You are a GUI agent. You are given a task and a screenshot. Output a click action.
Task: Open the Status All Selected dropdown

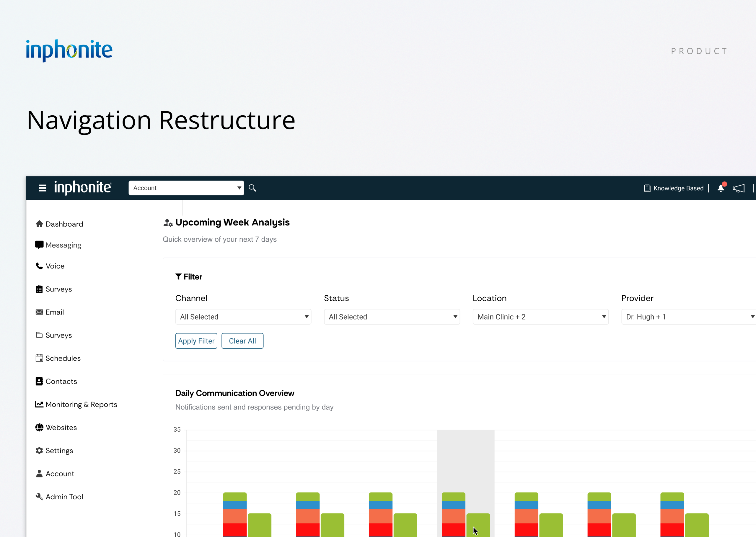(x=392, y=317)
